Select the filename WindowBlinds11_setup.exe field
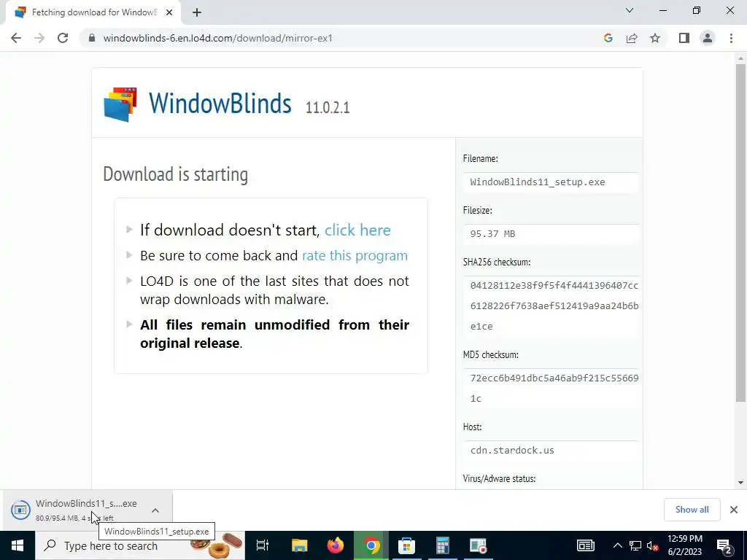The height and width of the screenshot is (560, 747). pos(551,182)
